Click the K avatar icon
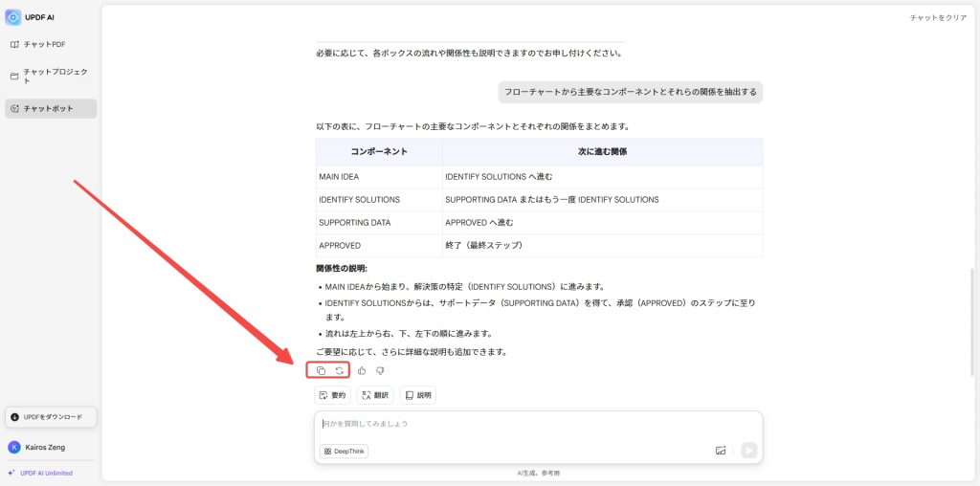This screenshot has height=486, width=980. pos(13,448)
